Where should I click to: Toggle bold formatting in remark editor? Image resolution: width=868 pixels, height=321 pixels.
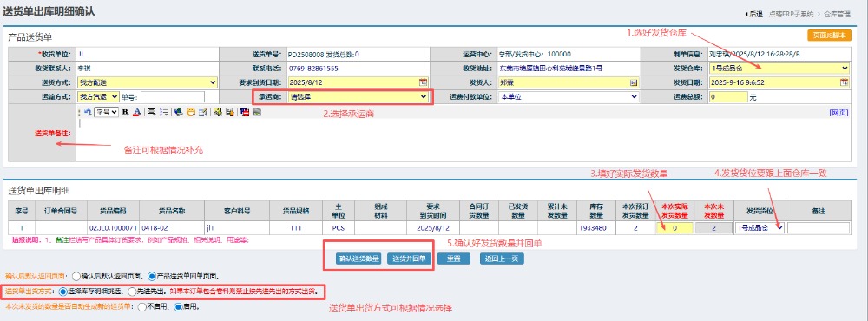point(125,112)
